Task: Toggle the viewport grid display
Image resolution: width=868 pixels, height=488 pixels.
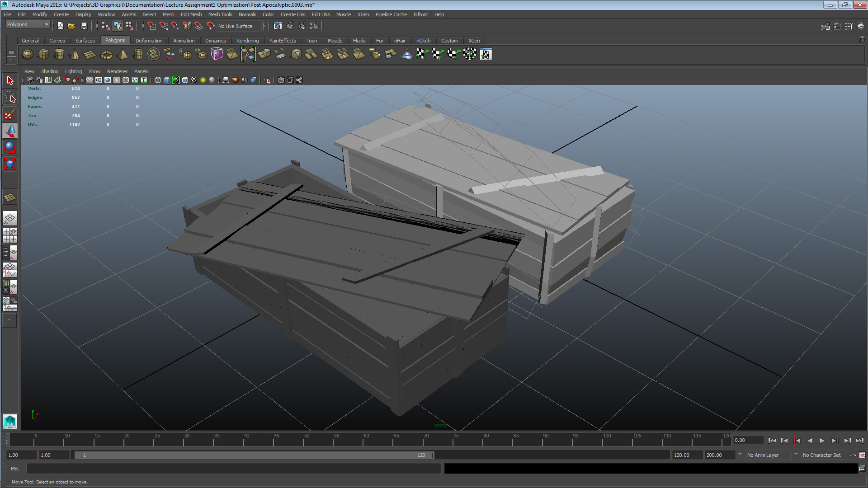Action: click(90, 80)
